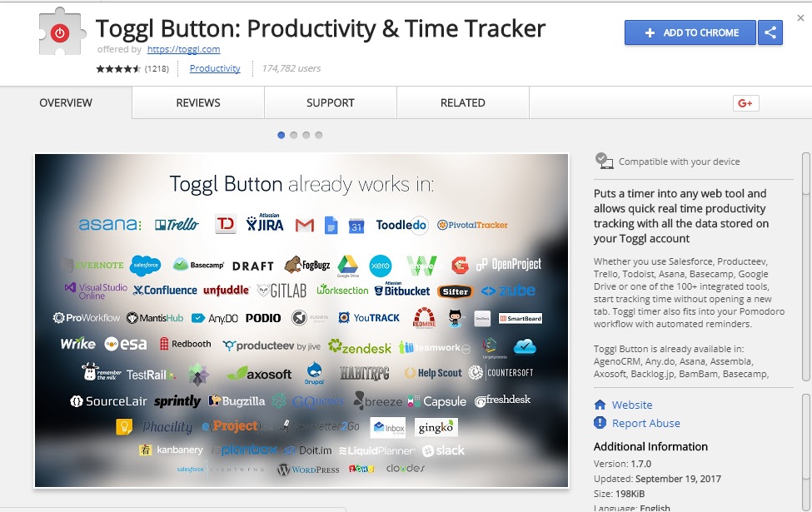
Task: Click the Trello logo in the screenshot
Action: (177, 224)
